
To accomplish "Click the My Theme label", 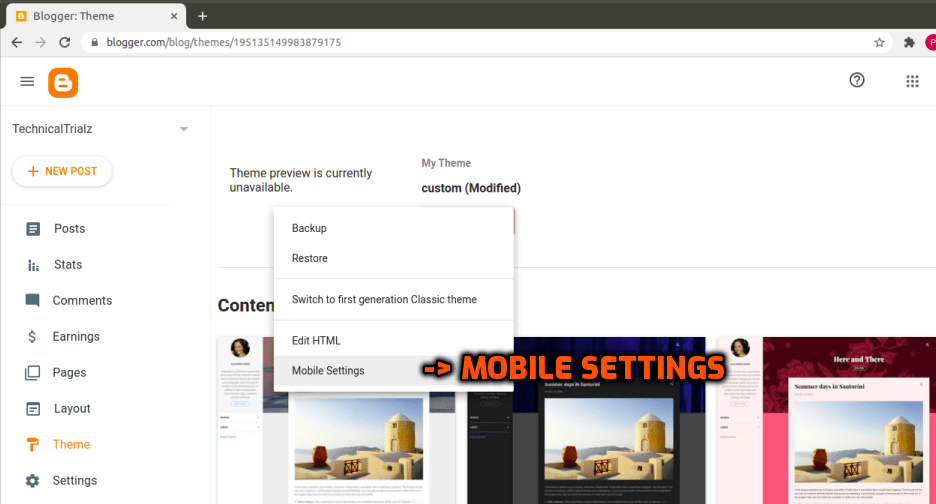I will 446,163.
